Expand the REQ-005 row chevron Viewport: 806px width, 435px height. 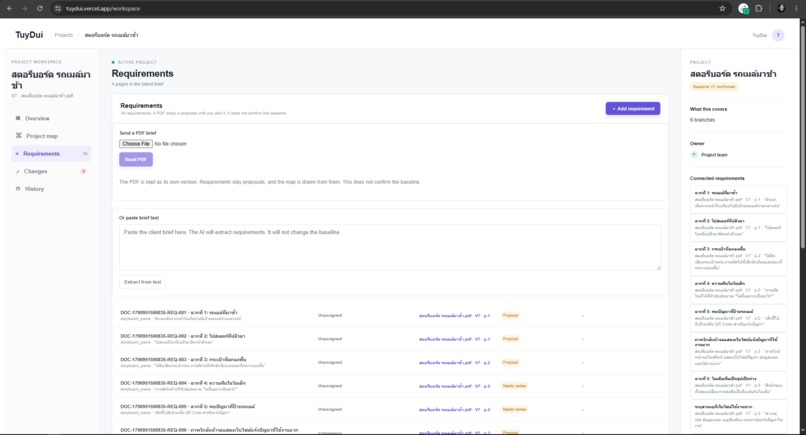582,410
